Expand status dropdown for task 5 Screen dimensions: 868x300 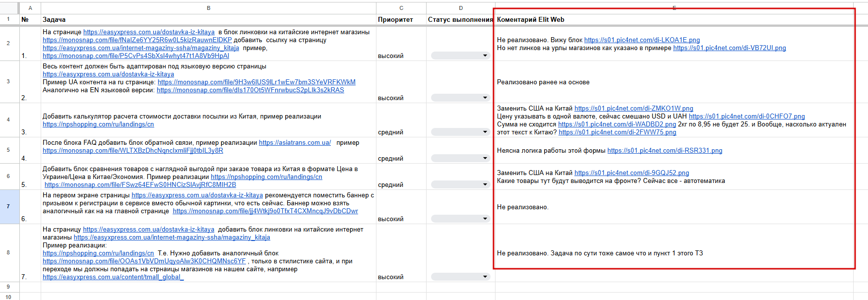pyautogui.click(x=485, y=184)
